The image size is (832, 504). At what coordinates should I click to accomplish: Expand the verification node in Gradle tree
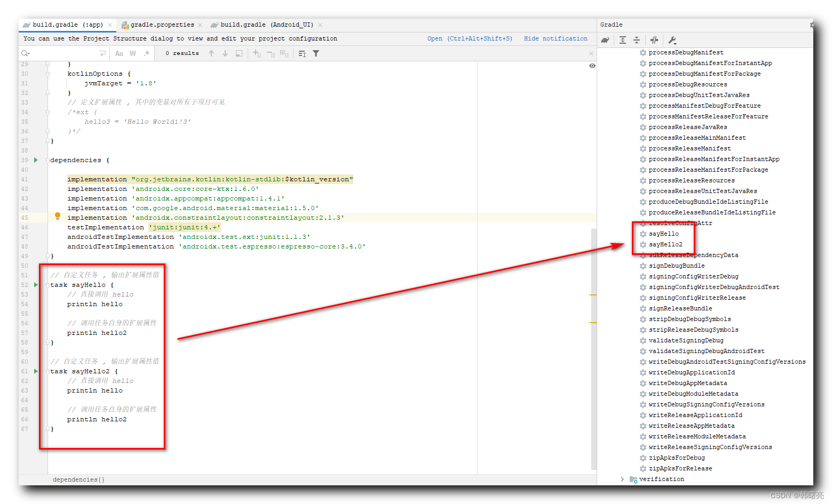coord(622,479)
